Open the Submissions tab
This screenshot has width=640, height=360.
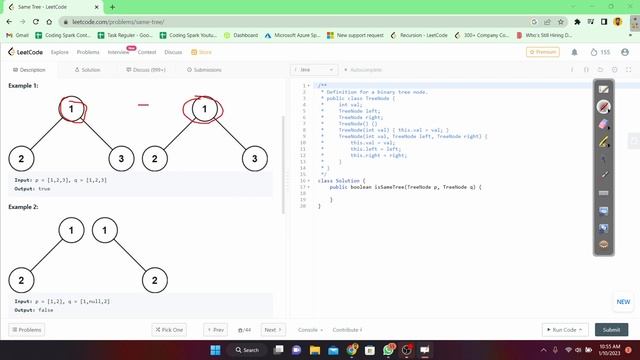204,70
